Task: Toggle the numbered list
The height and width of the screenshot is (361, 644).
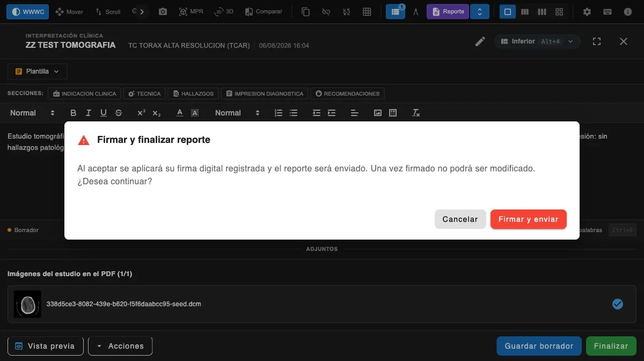Action: tap(279, 113)
